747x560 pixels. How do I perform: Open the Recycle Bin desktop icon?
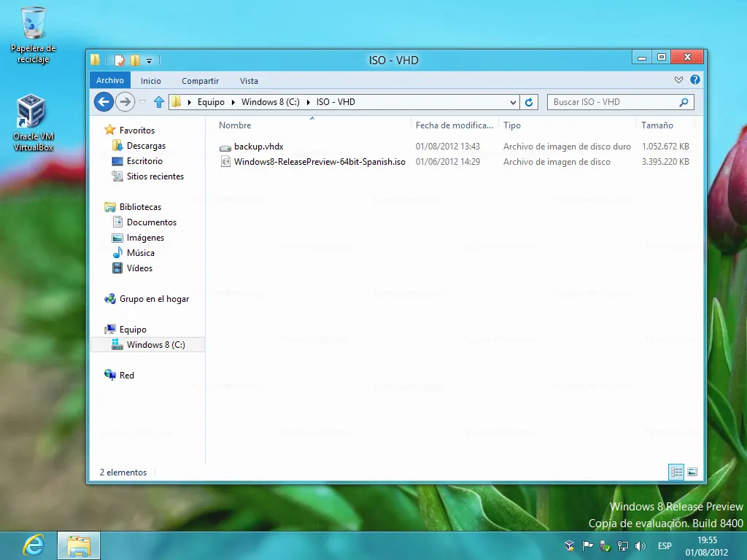(33, 35)
